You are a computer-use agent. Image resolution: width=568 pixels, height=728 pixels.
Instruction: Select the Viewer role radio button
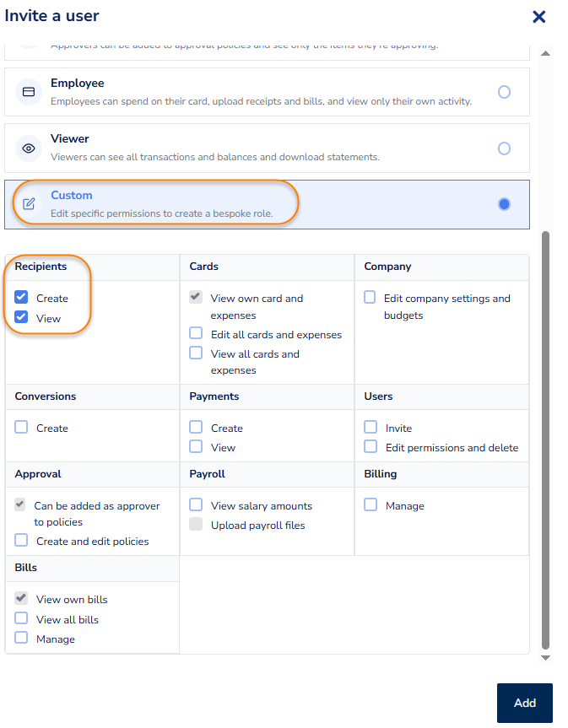tap(504, 148)
